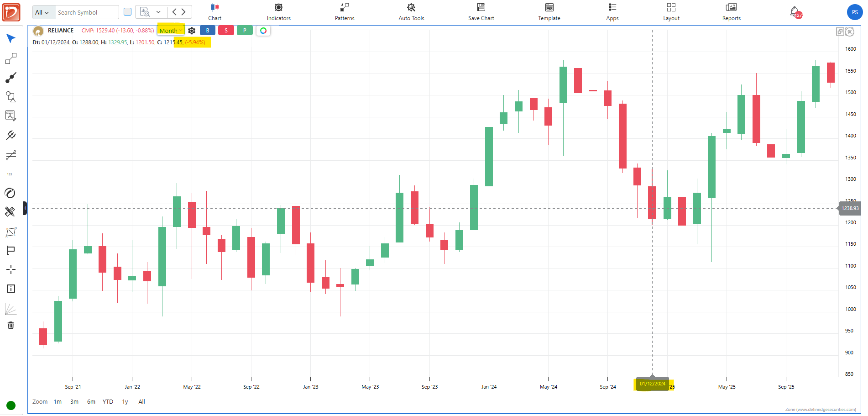Image resolution: width=868 pixels, height=416 pixels.
Task: Toggle the green P button
Action: (x=245, y=31)
